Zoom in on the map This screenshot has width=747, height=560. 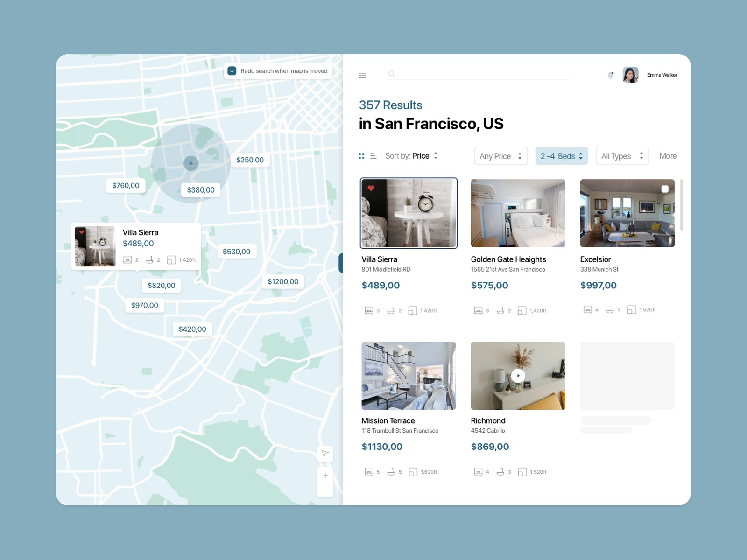pos(325,475)
